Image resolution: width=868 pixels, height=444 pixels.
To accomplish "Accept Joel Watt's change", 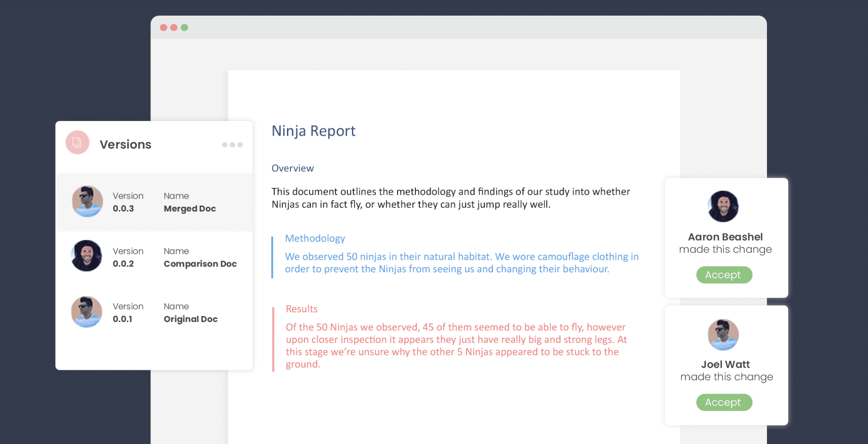I will pos(724,402).
